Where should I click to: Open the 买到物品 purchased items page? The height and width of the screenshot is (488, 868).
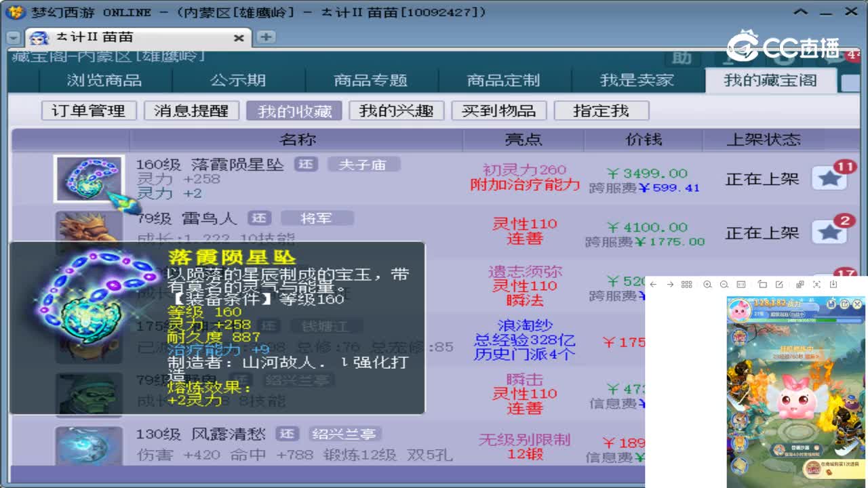point(500,110)
